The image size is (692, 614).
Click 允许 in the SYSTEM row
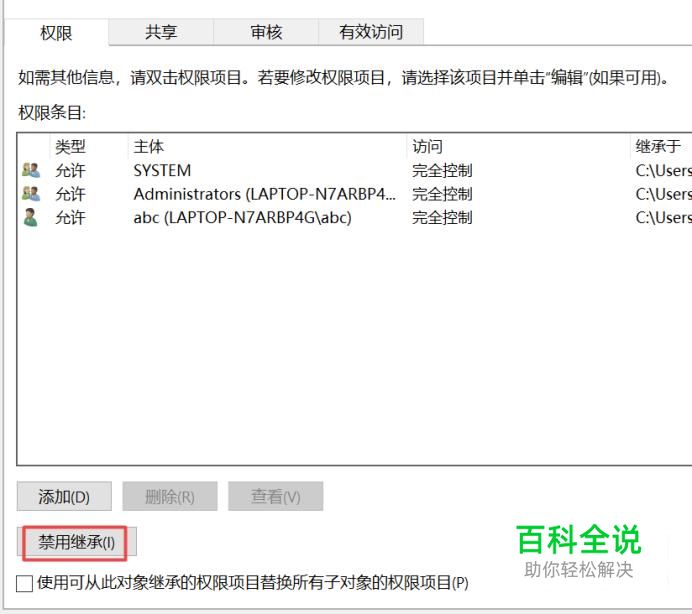[x=70, y=170]
